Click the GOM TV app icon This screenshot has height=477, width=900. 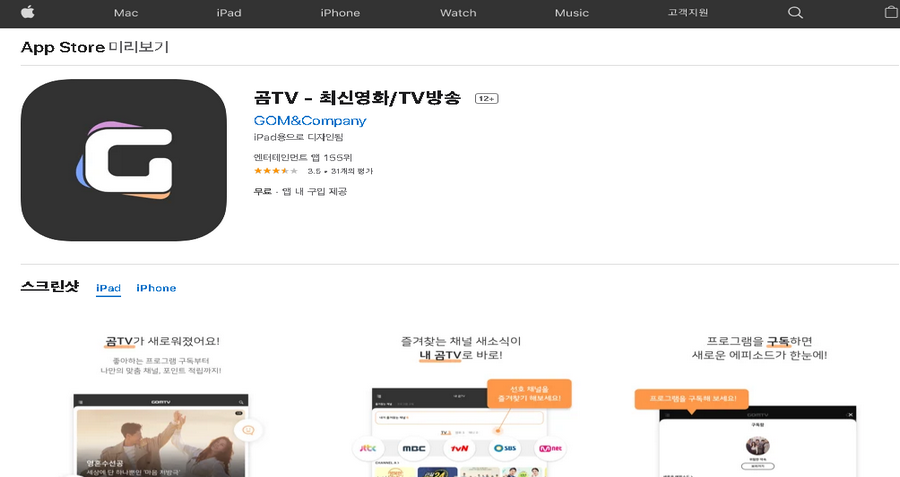(x=123, y=160)
